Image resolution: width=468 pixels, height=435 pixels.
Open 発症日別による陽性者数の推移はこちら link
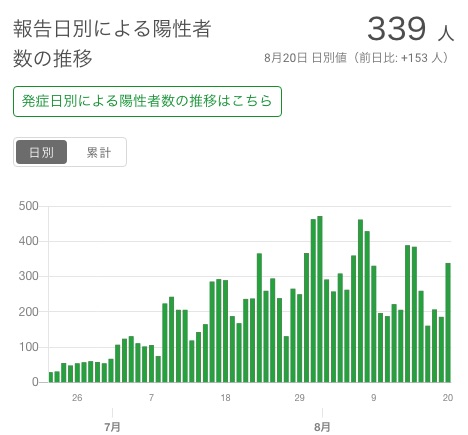coord(147,101)
